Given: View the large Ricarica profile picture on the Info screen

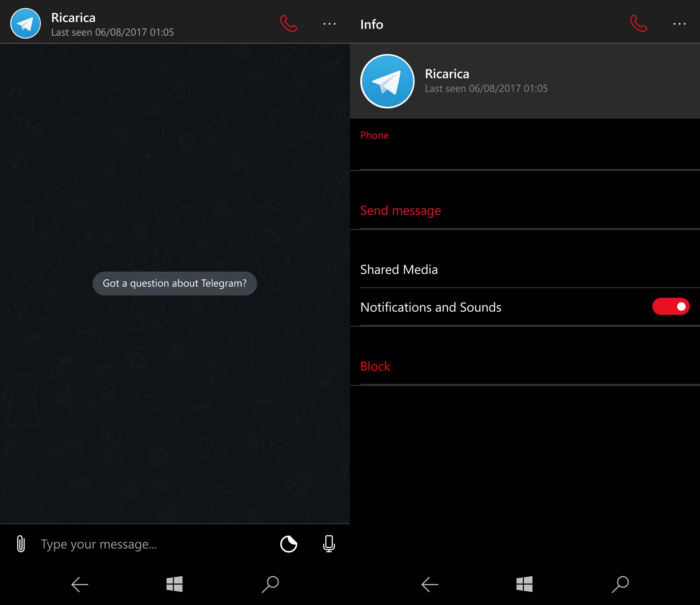Looking at the screenshot, I should click(387, 81).
